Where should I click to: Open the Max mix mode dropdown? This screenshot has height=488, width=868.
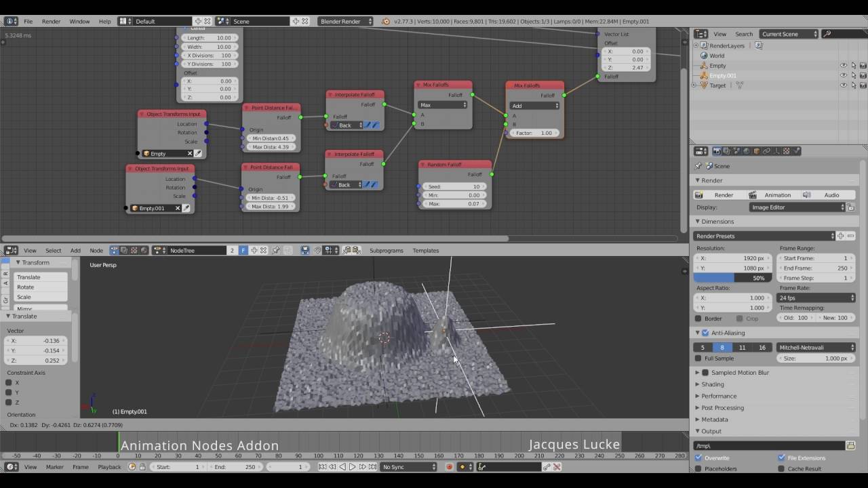(x=443, y=105)
